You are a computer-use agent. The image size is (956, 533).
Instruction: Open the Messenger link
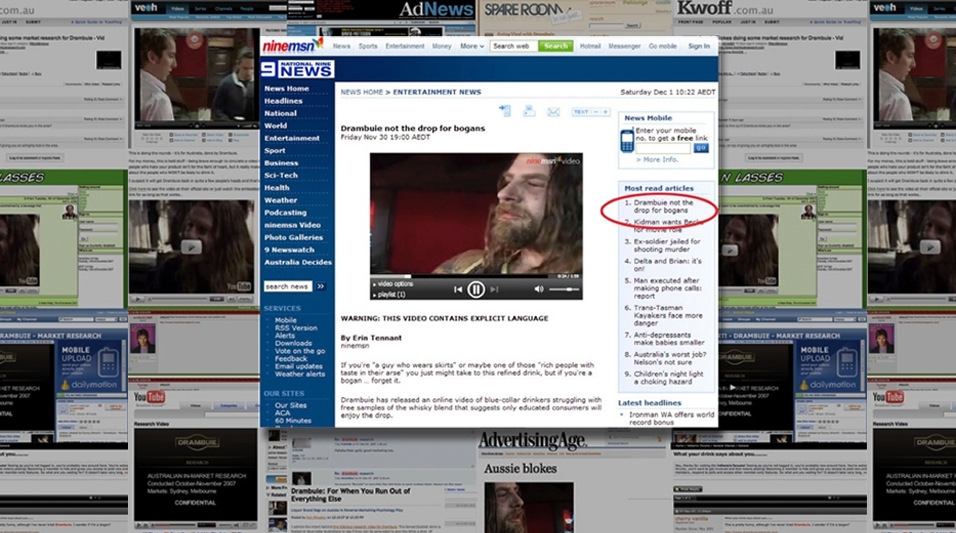click(x=624, y=46)
